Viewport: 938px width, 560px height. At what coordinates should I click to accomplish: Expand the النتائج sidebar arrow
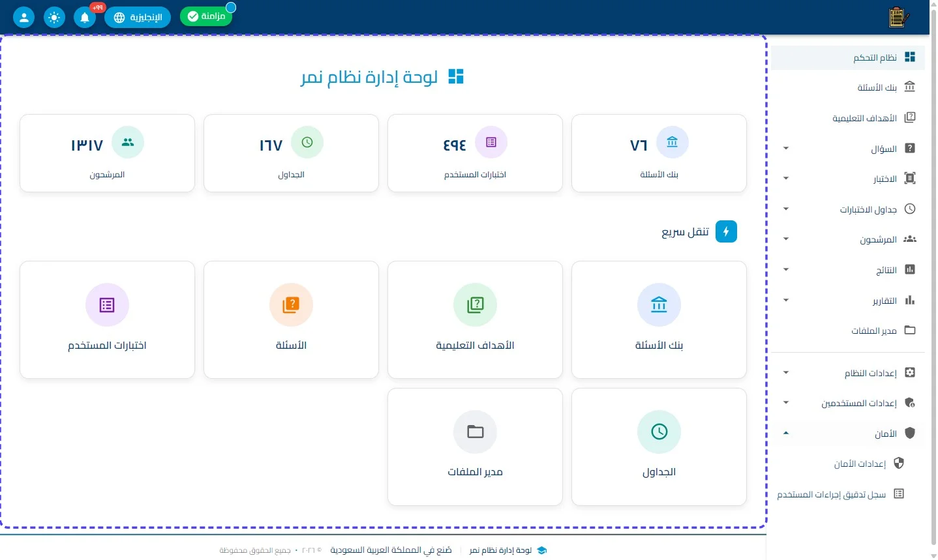[x=786, y=270]
